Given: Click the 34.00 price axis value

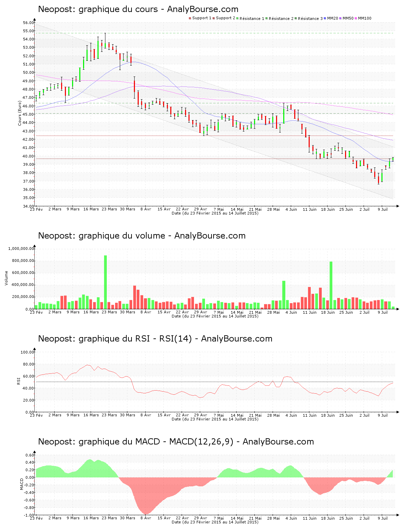Looking at the screenshot, I should click(28, 206).
